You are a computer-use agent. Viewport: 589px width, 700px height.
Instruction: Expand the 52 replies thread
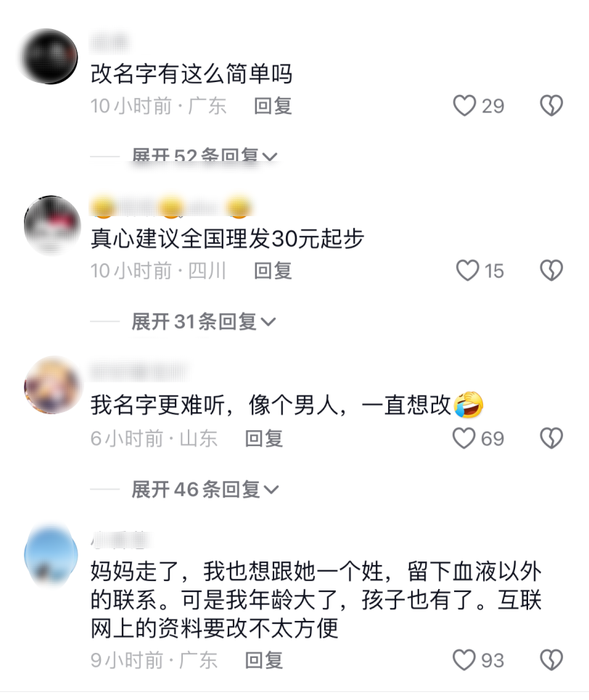(x=205, y=156)
